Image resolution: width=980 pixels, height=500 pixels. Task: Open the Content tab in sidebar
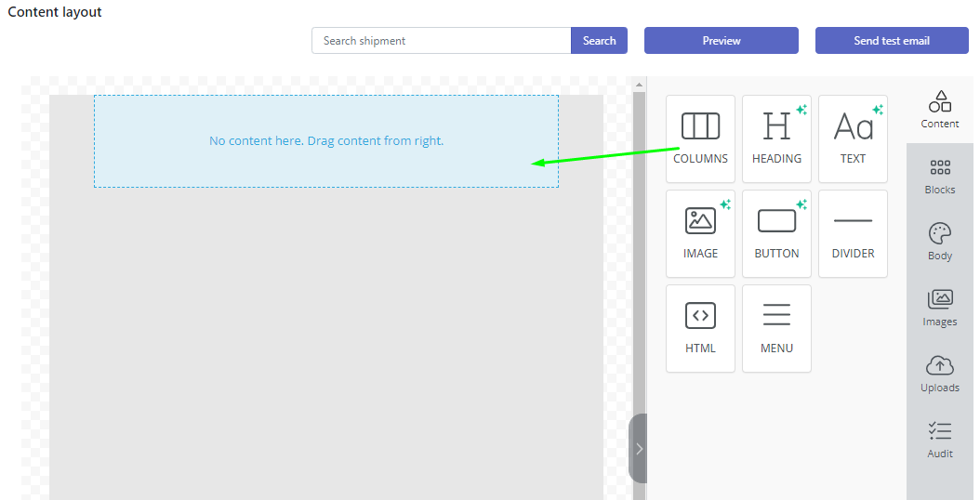[940, 110]
